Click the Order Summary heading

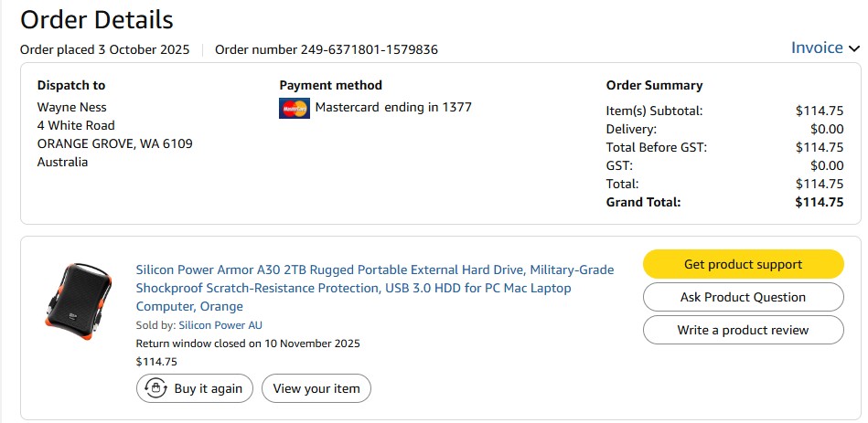(x=654, y=85)
